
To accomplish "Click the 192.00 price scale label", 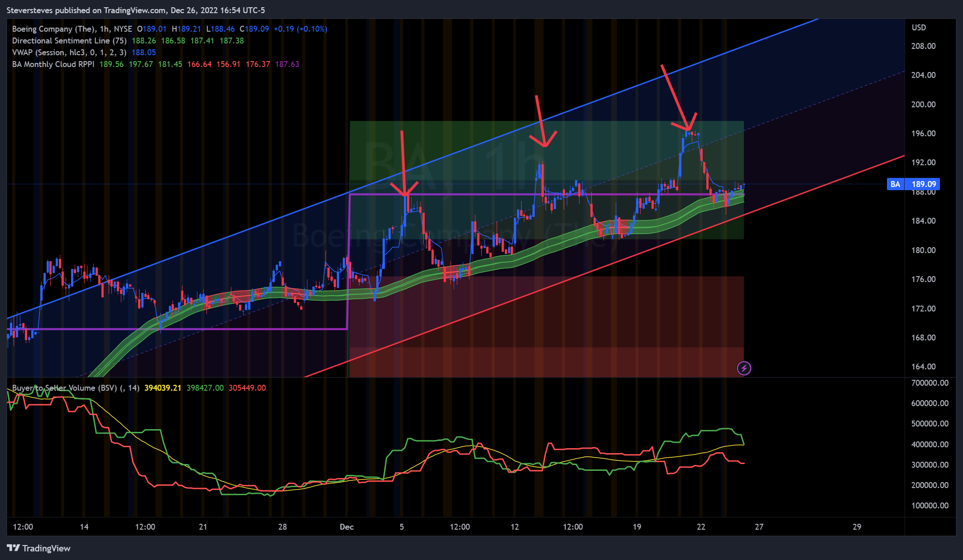I will pyautogui.click(x=923, y=163).
